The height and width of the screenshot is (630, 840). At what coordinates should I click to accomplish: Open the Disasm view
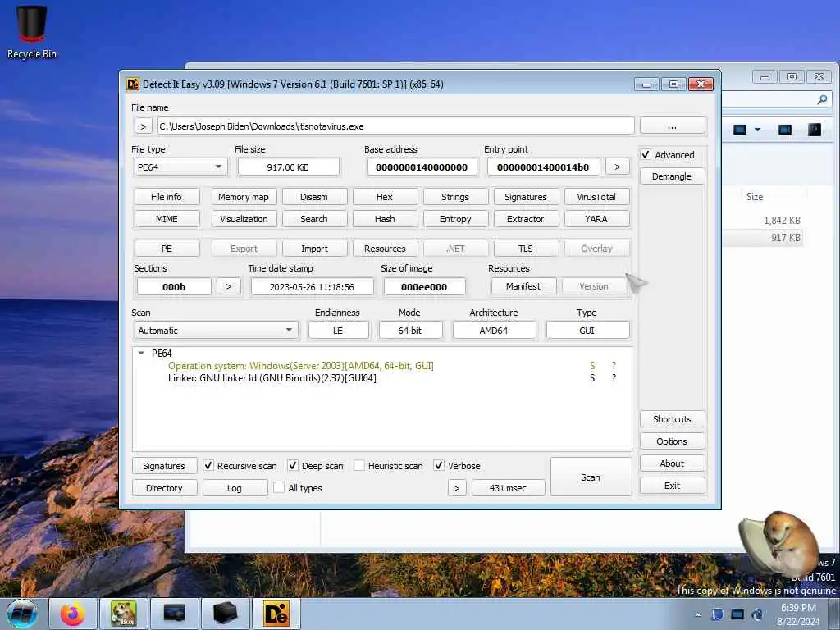pyautogui.click(x=314, y=197)
